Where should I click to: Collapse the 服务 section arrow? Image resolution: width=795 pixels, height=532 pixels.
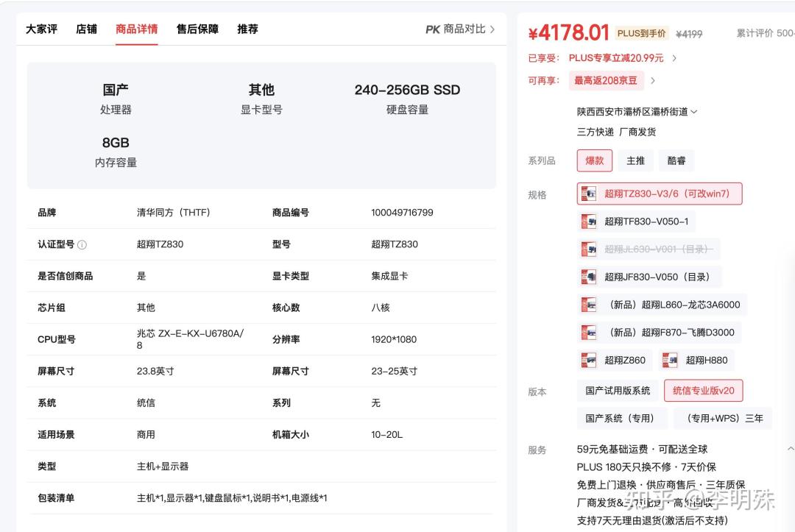[791, 449]
